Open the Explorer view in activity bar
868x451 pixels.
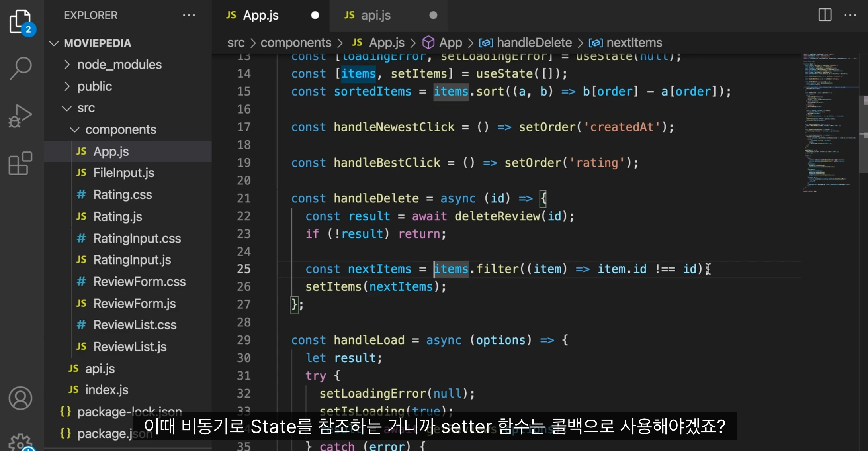pyautogui.click(x=21, y=22)
